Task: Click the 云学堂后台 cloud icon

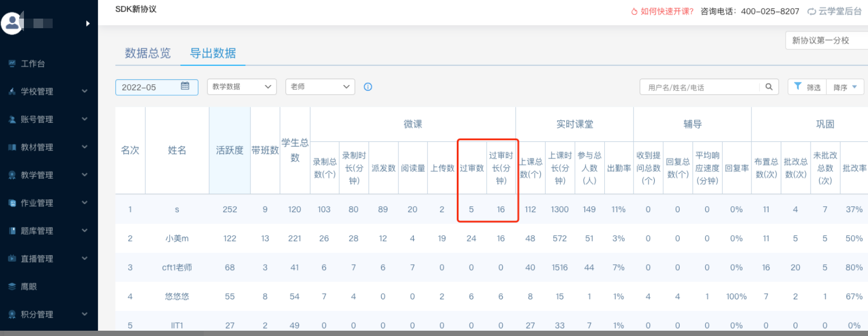Action: [812, 12]
